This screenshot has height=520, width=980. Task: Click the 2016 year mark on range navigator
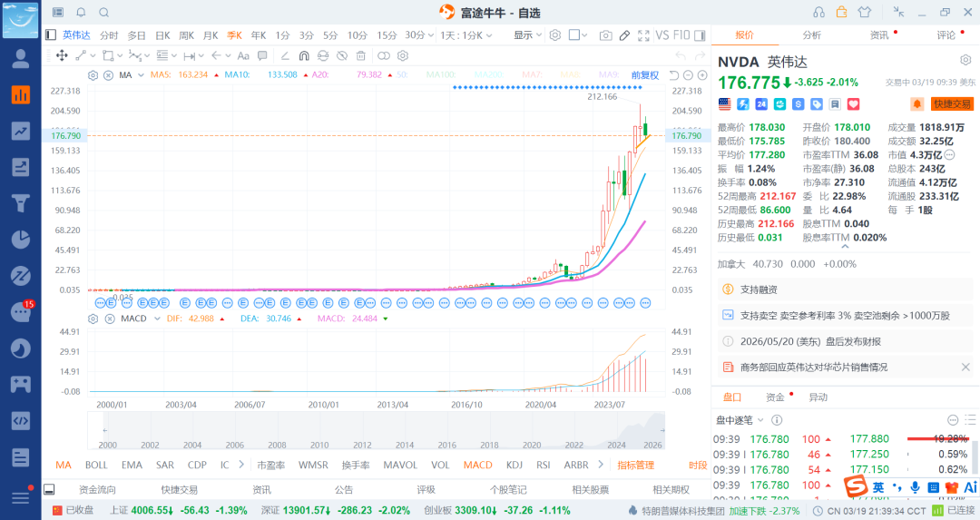(x=446, y=445)
